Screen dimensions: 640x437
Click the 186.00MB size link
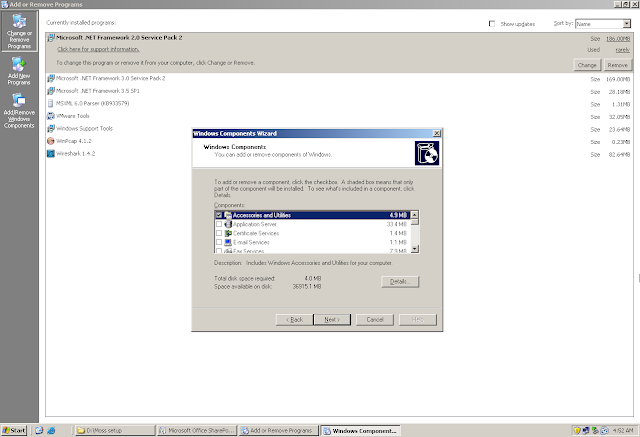pos(618,39)
